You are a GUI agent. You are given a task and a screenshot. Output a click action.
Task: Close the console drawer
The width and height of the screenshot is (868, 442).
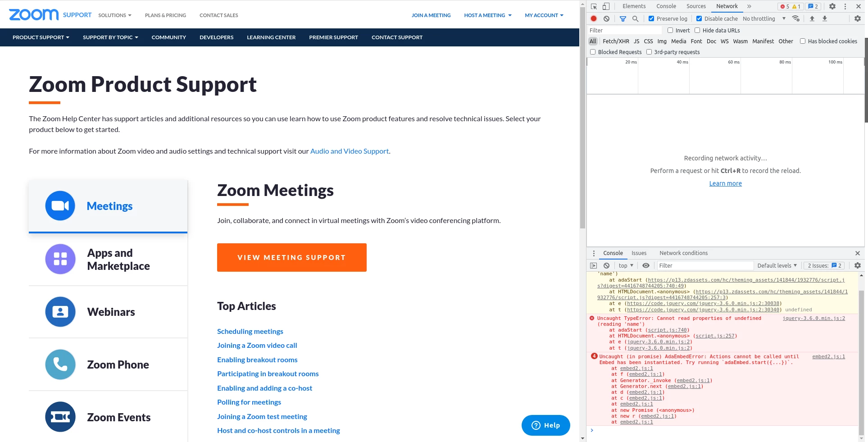coord(858,253)
